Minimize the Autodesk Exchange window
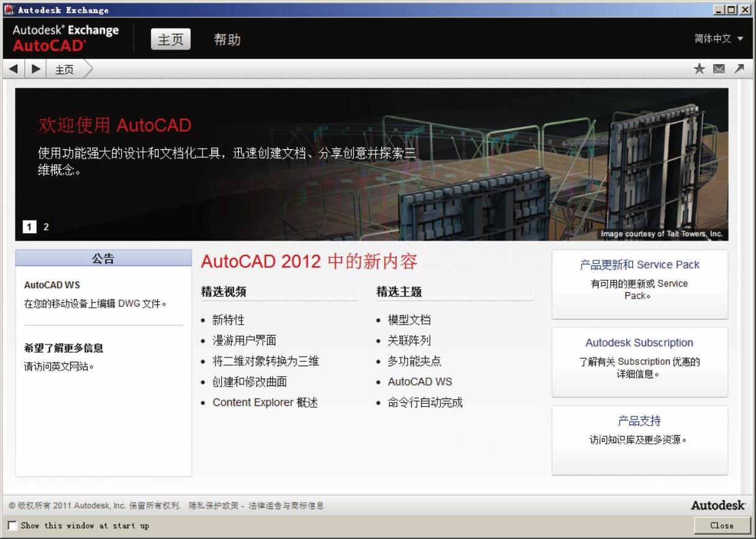Image resolution: width=756 pixels, height=539 pixels. tap(719, 10)
